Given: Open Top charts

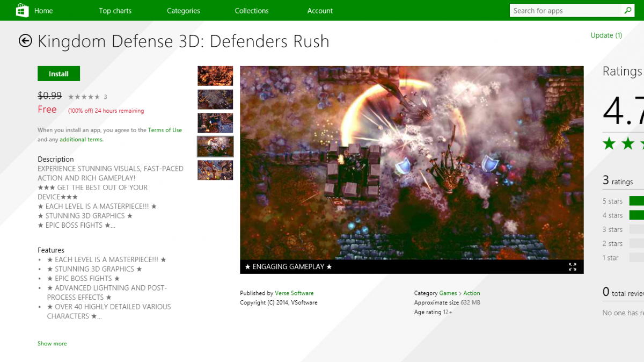Looking at the screenshot, I should pos(115,11).
